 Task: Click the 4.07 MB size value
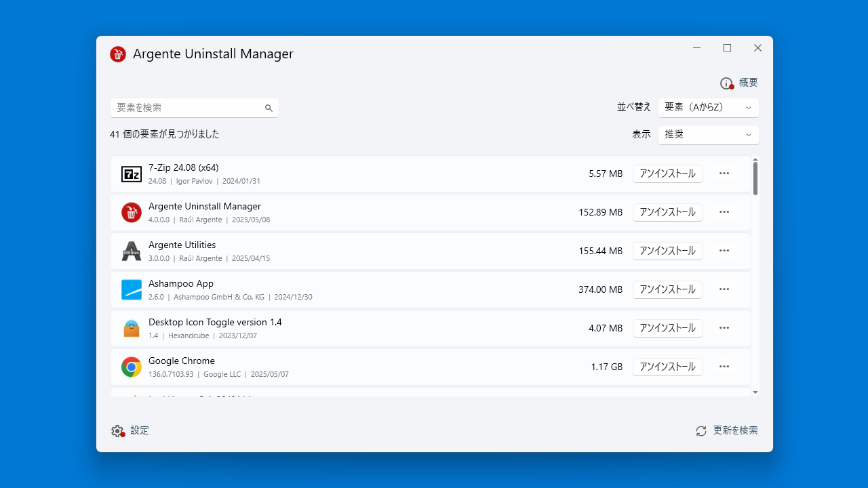(606, 328)
